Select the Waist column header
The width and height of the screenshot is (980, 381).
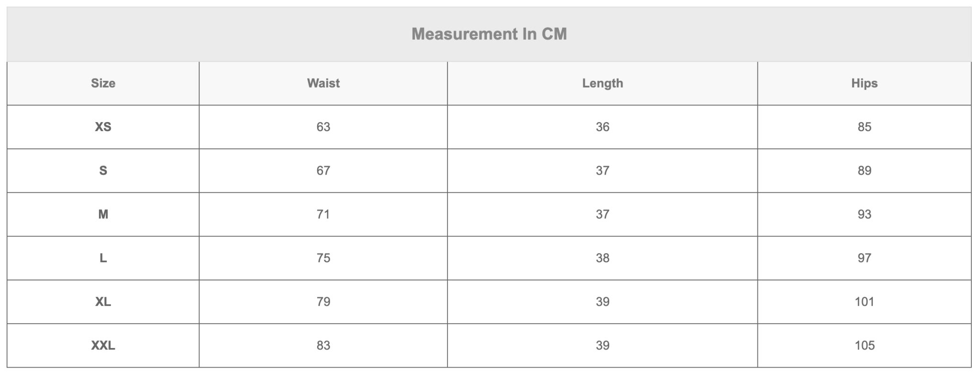(x=323, y=83)
